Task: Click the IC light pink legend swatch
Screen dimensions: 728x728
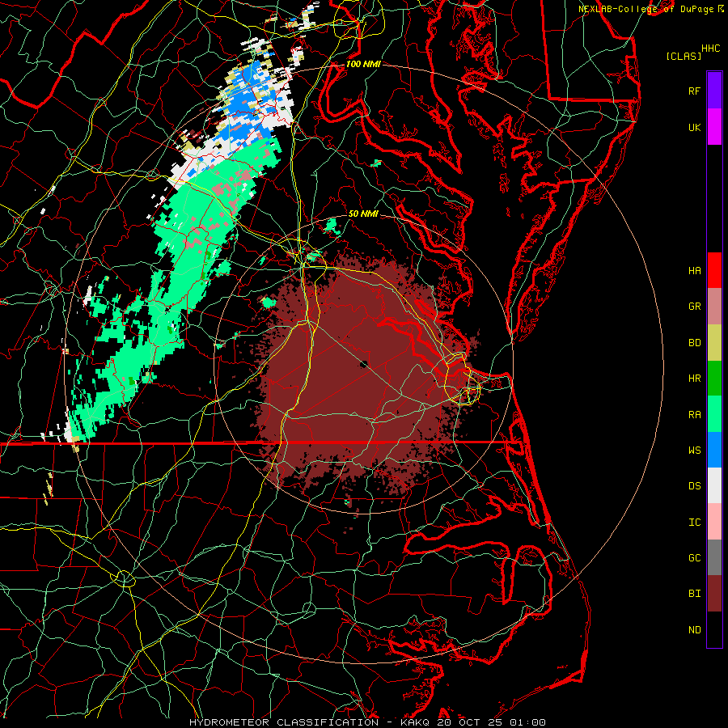Action: tap(714, 522)
